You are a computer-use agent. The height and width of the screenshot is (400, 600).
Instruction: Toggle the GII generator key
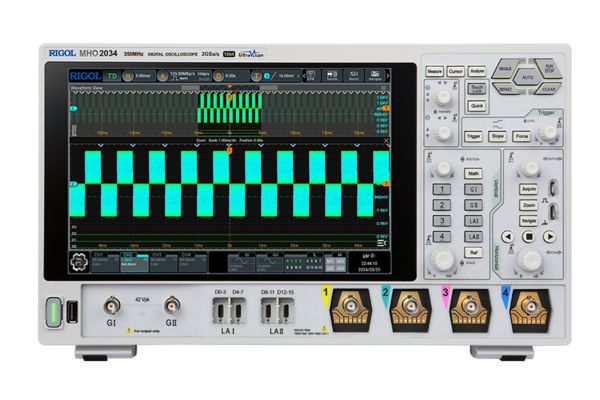(x=473, y=205)
